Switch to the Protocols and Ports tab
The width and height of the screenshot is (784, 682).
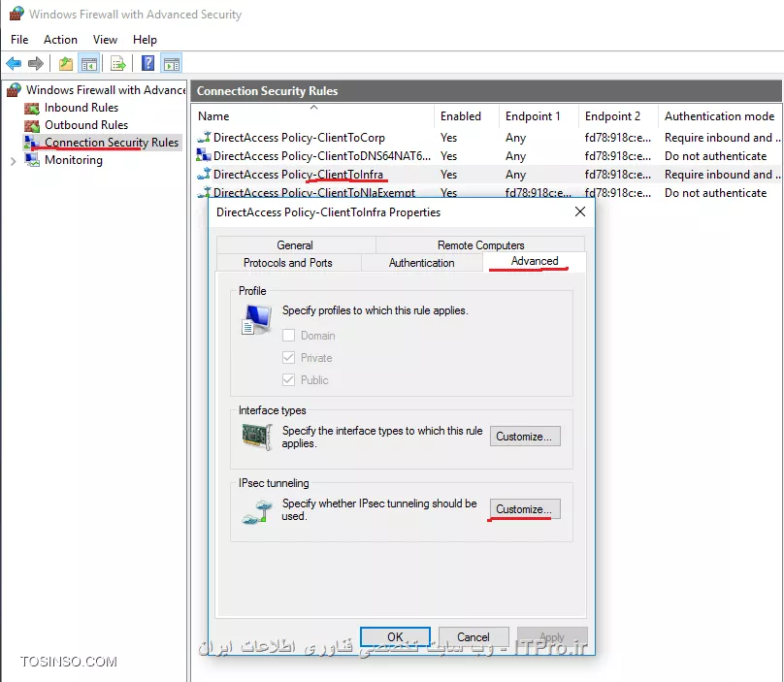288,263
